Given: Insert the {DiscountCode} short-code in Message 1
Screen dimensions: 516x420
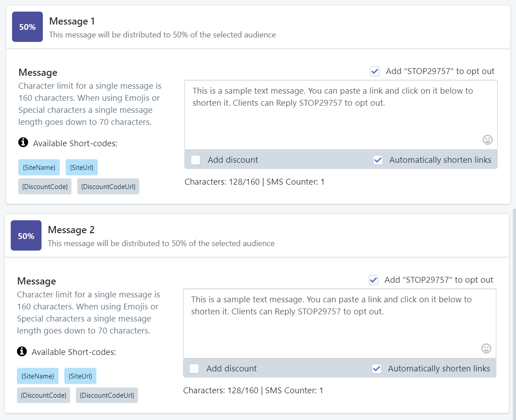Looking at the screenshot, I should (45, 186).
